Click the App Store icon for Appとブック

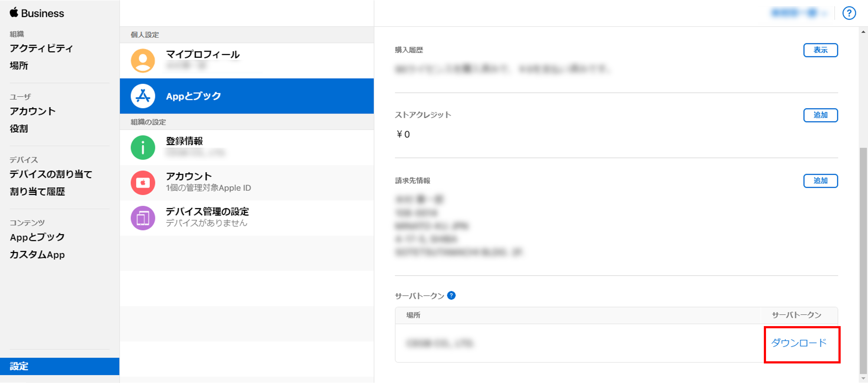click(143, 96)
